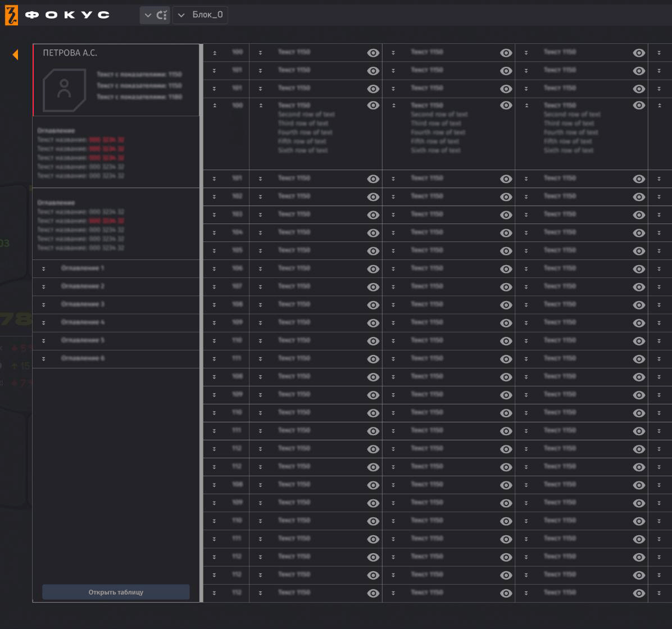Image resolution: width=672 pixels, height=629 pixels.
Task: Click the eye icon in row 104, third text column
Action: [x=639, y=233]
